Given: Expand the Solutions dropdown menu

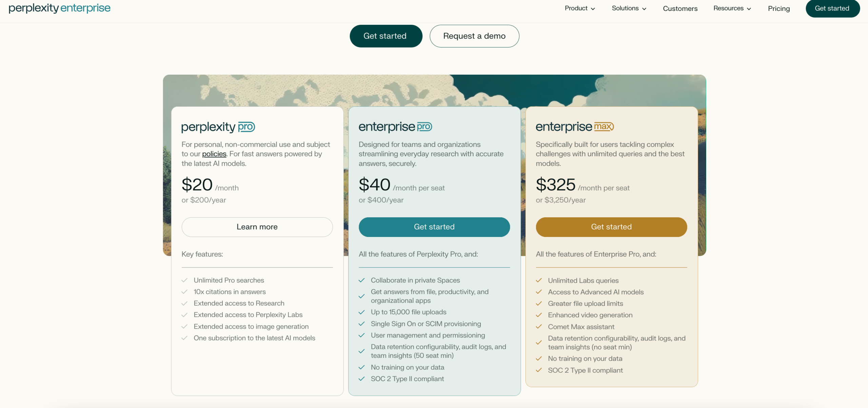Looking at the screenshot, I should pos(629,8).
